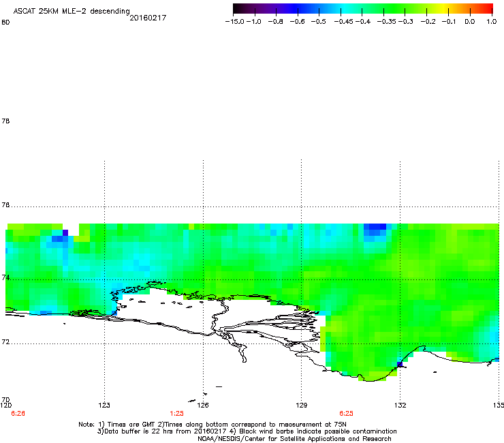Image resolution: width=504 pixels, height=443 pixels.
Task: Click the colorbar label "-0.3"
Action: [x=406, y=22]
